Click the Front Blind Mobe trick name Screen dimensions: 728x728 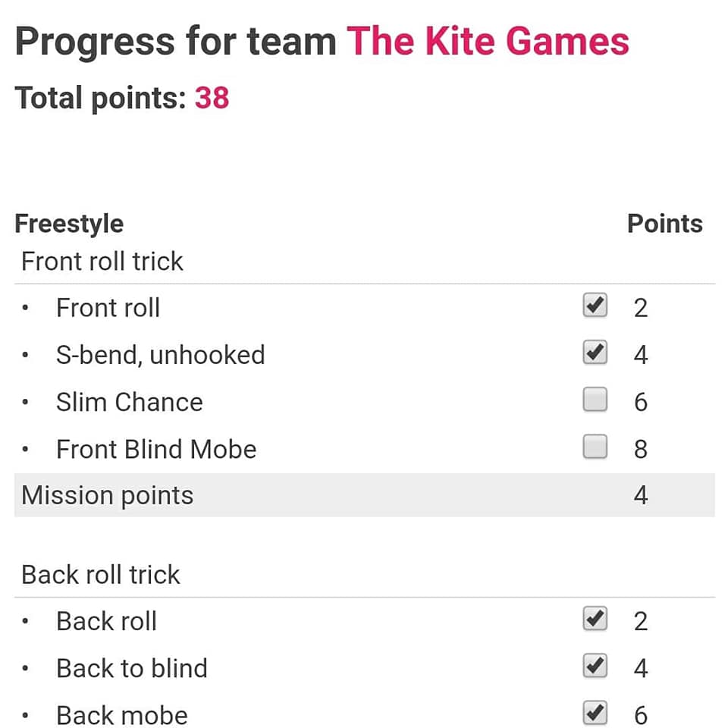pyautogui.click(x=156, y=450)
